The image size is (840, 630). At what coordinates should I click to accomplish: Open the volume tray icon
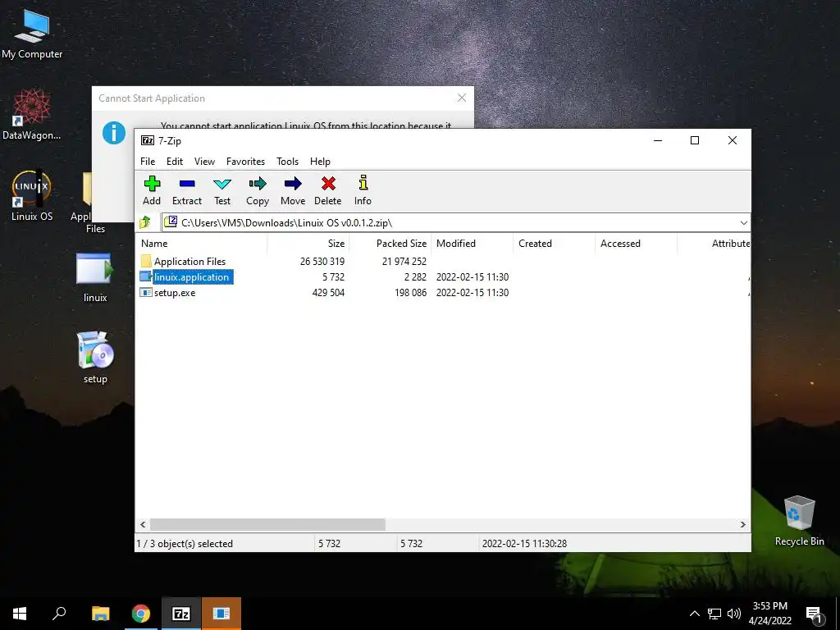(x=734, y=614)
